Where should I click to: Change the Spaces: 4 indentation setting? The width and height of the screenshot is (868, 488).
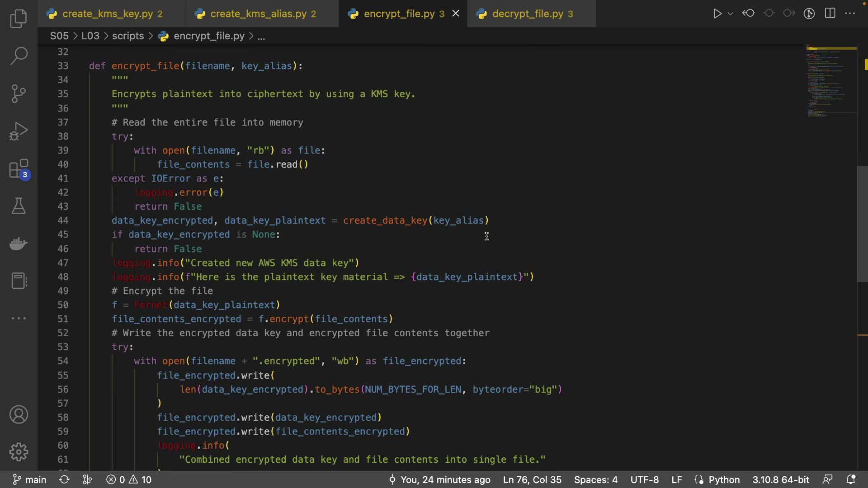[595, 479]
